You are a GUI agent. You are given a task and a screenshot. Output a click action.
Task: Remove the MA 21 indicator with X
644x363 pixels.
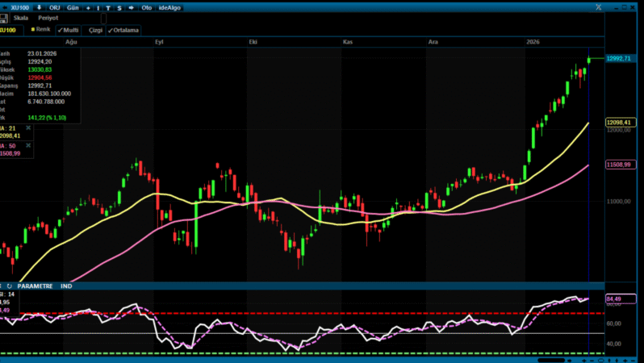coord(29,127)
